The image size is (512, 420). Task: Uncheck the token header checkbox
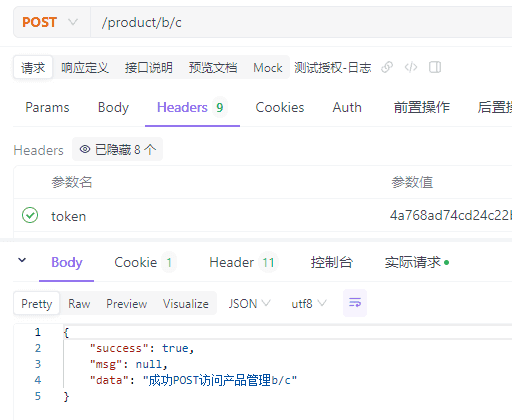(30, 215)
